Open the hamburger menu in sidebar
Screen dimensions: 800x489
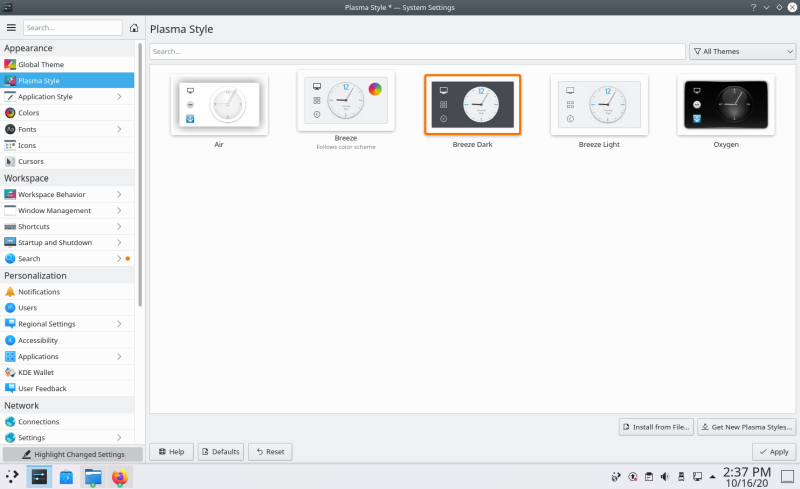pos(11,28)
